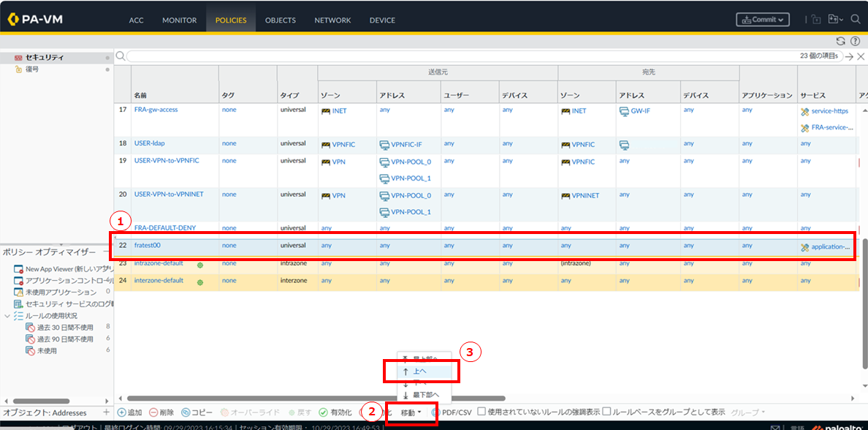Click the search magnifier icon beside filter field
Screen dimensions: 868x430
click(x=121, y=56)
